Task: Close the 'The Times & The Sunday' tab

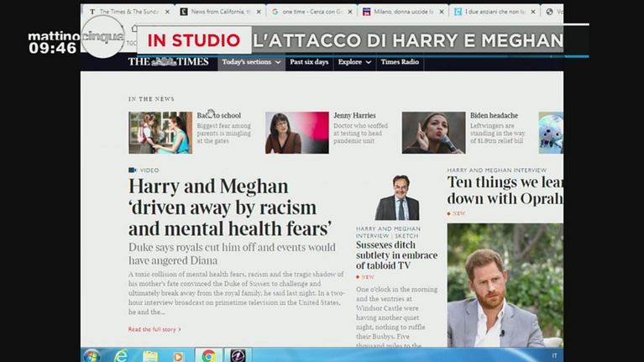Action: (x=167, y=12)
